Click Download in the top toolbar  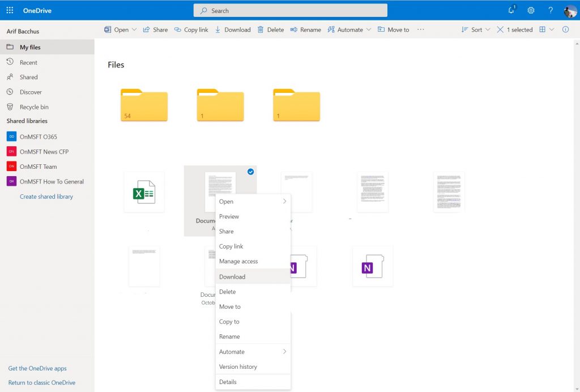click(233, 29)
